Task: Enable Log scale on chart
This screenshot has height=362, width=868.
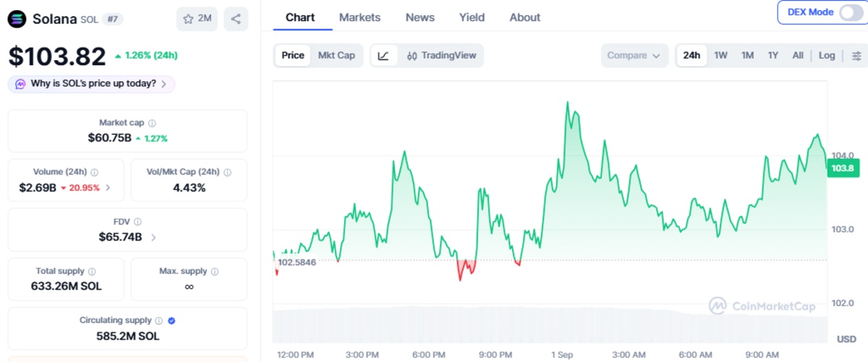Action: click(x=827, y=55)
